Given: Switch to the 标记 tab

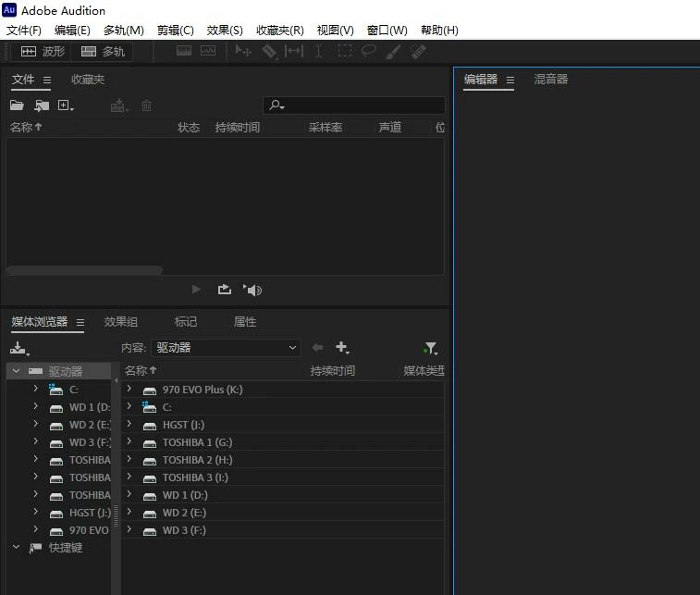Looking at the screenshot, I should point(186,322).
